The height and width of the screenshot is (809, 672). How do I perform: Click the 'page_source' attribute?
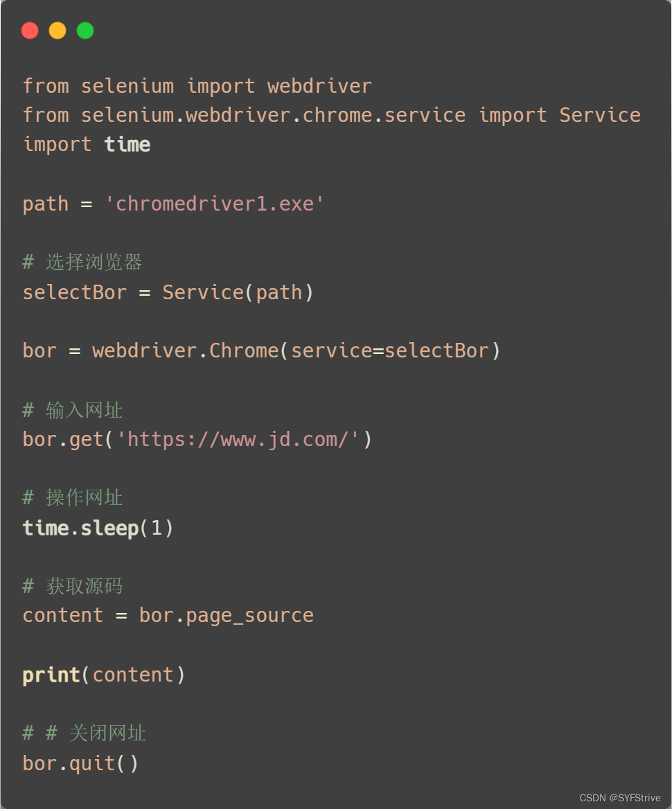pyautogui.click(x=249, y=615)
